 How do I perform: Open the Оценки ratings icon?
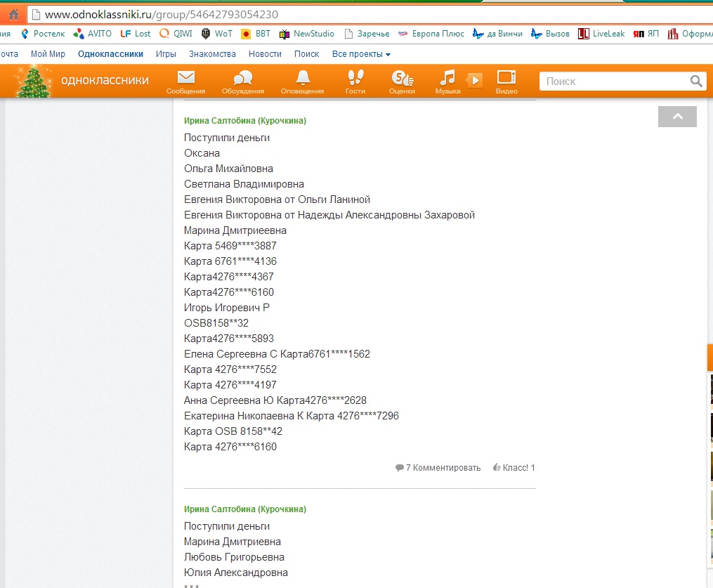pos(401,79)
